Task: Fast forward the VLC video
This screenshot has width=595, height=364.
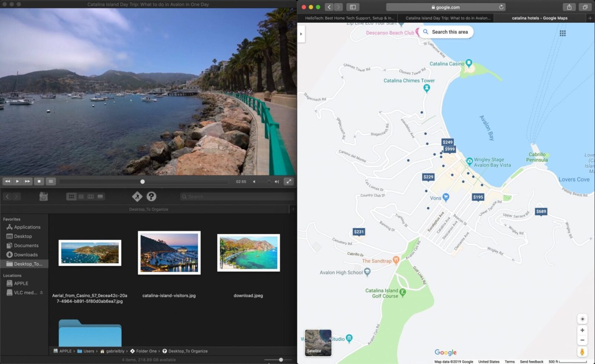Action: pos(28,181)
